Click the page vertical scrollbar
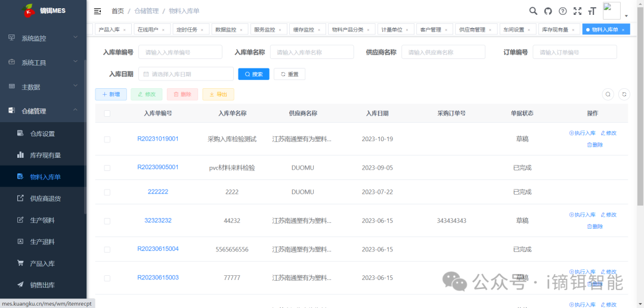 pyautogui.click(x=640, y=119)
